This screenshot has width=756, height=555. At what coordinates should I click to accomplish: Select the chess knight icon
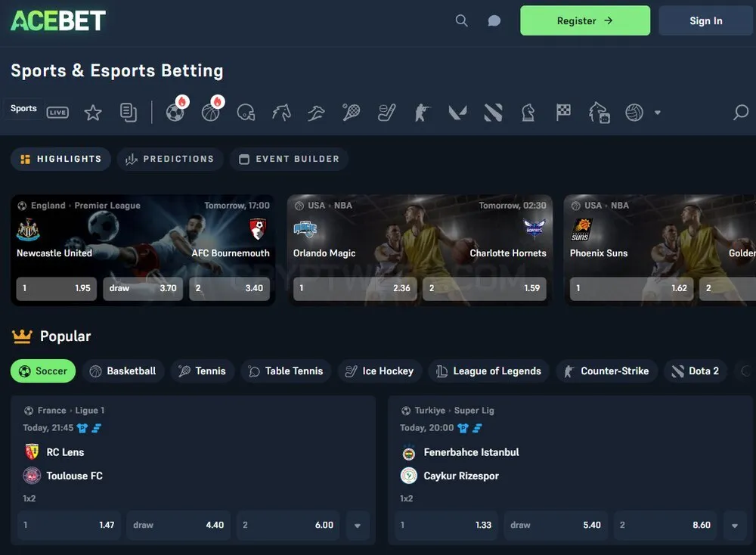click(528, 113)
